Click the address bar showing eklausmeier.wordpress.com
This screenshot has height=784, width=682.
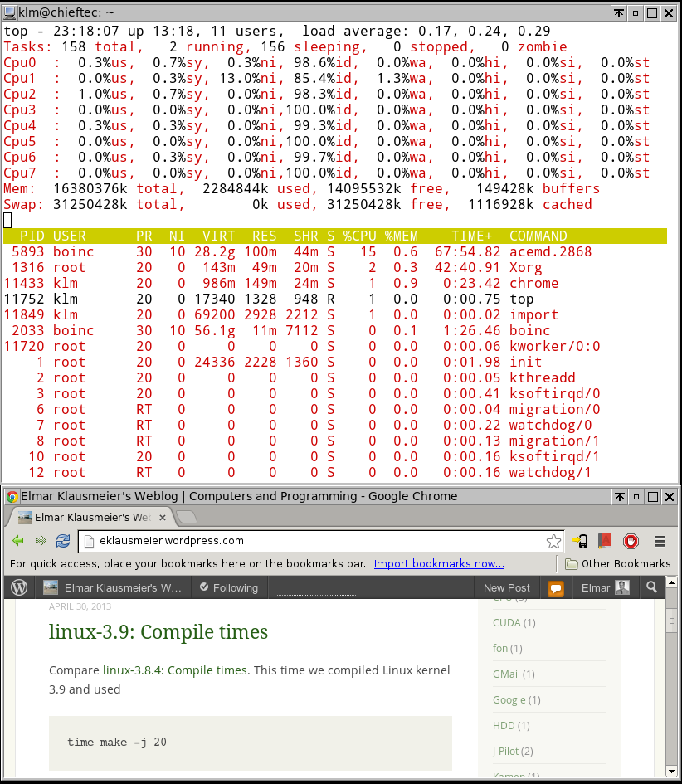click(x=315, y=541)
